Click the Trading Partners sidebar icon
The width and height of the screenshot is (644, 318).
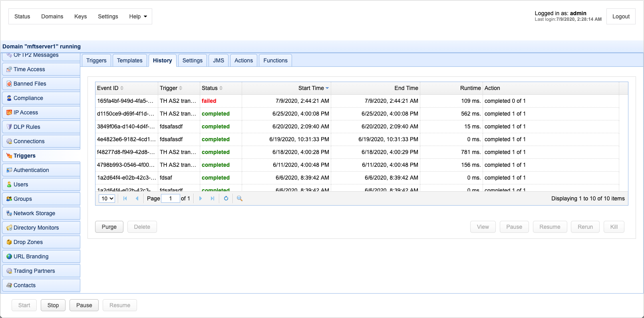9,271
